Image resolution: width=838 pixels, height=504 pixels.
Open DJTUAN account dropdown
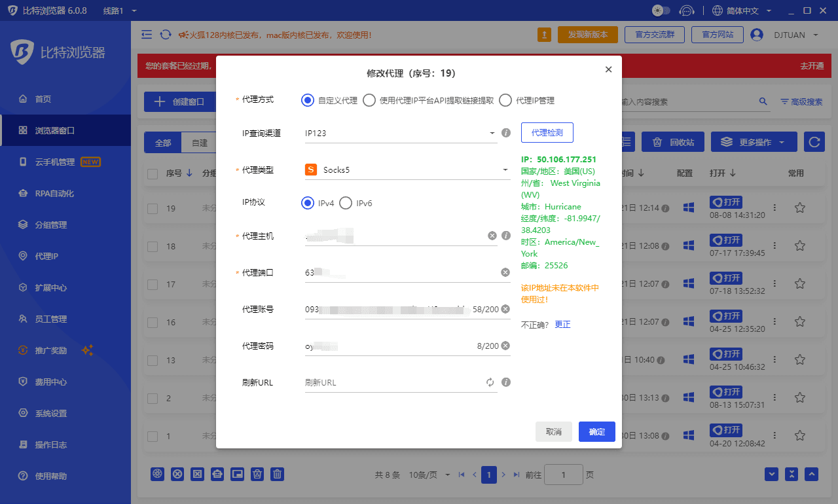[785, 35]
